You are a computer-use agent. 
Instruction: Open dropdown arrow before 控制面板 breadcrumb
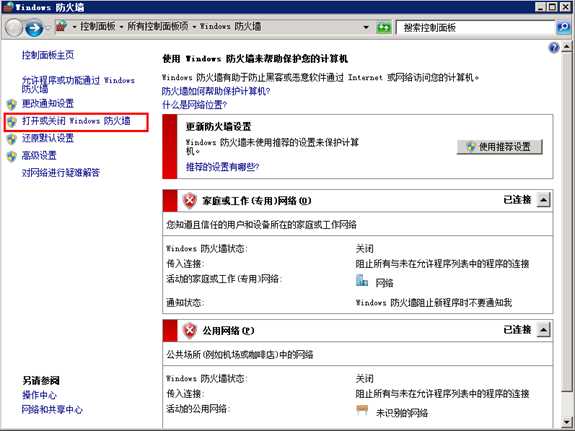74,27
